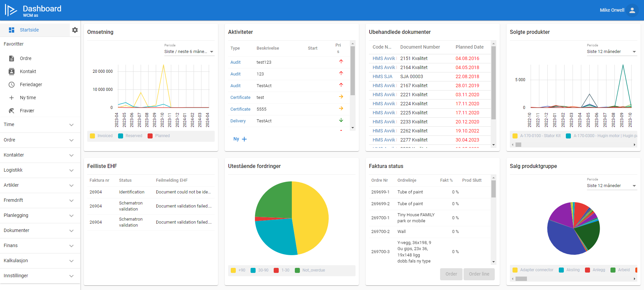The height and width of the screenshot is (290, 644).
Task: Expand the Kalkulasjon menu section
Action: (x=40, y=260)
